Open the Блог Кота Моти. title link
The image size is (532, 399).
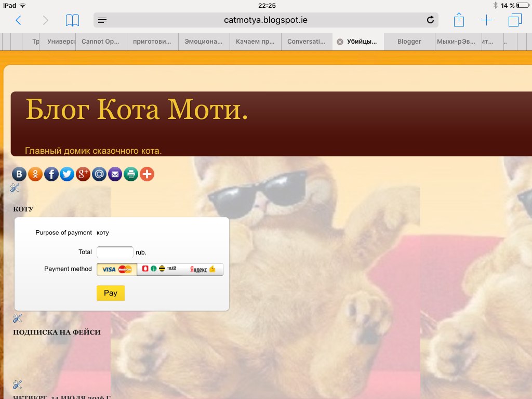click(x=137, y=109)
